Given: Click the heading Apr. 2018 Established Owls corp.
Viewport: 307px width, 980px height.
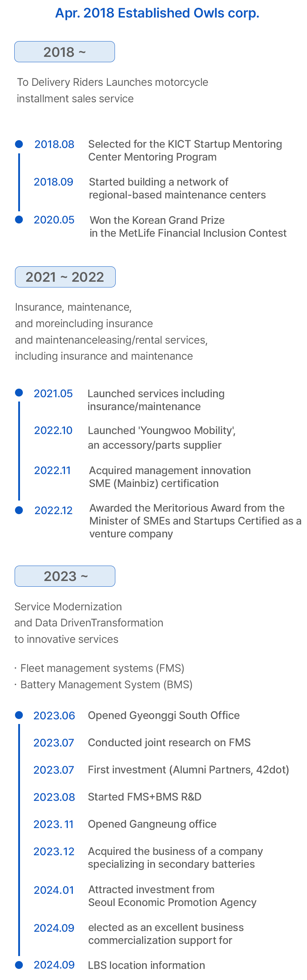Looking at the screenshot, I should click(157, 13).
